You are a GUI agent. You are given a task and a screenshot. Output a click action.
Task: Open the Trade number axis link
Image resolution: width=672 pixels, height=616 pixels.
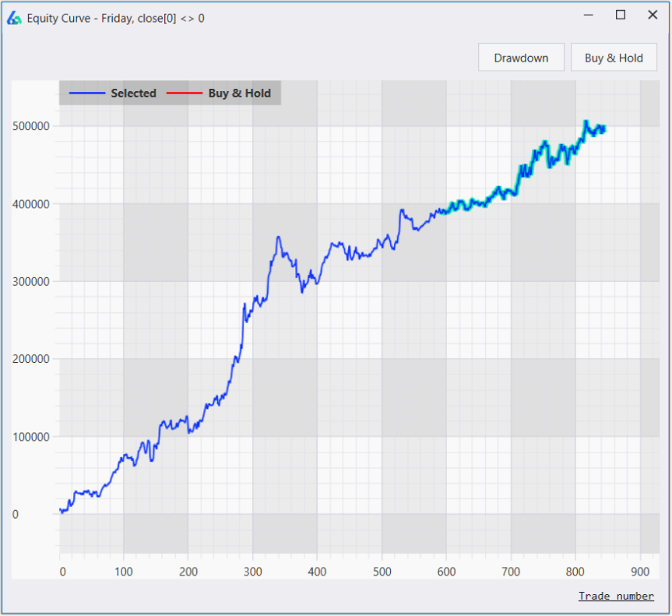(x=616, y=596)
